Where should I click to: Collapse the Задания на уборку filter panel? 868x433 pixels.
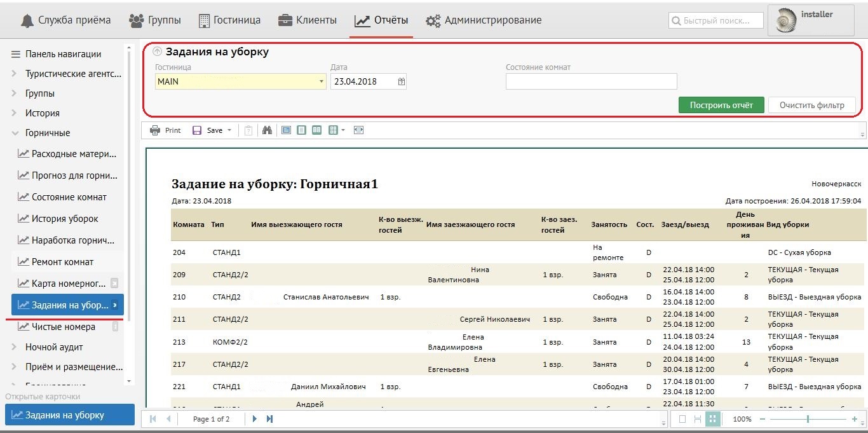coord(158,52)
